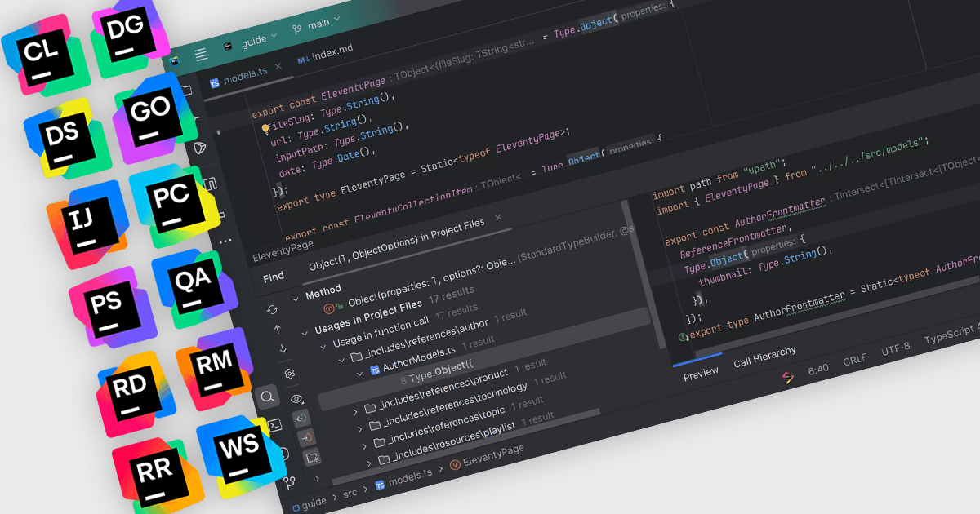Close the find results 'in Project Files' tab

pyautogui.click(x=498, y=218)
